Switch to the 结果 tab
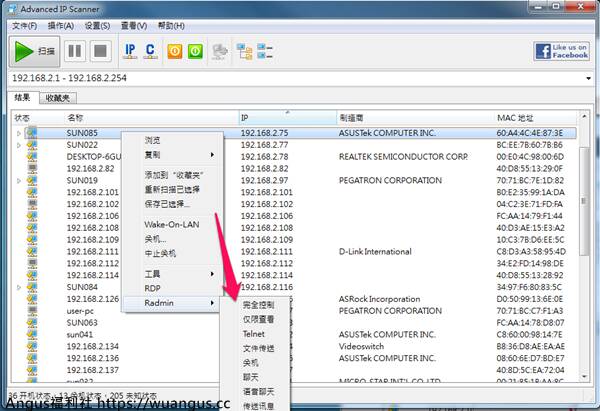Image resolution: width=600 pixels, height=411 pixels. [x=23, y=97]
